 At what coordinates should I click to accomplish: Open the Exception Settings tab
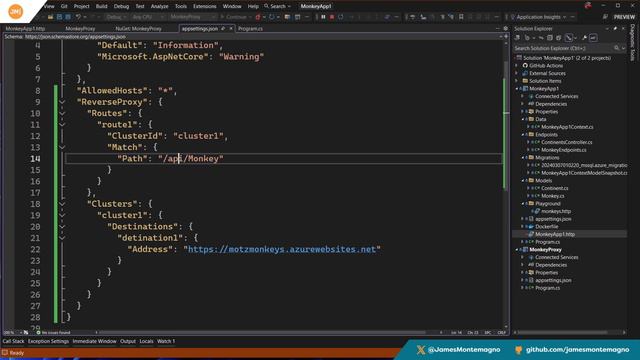click(48, 341)
